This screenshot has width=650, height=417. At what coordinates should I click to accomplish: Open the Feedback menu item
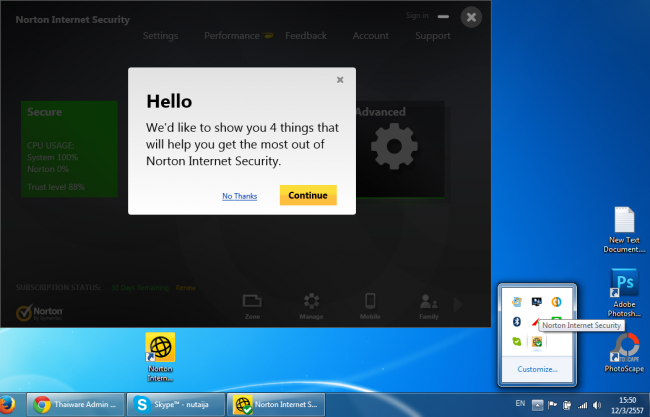pos(306,36)
